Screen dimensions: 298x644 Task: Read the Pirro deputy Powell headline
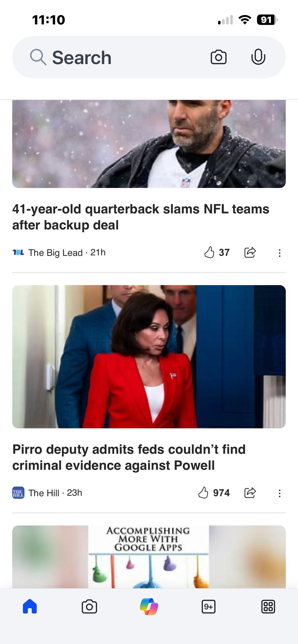pos(129,457)
